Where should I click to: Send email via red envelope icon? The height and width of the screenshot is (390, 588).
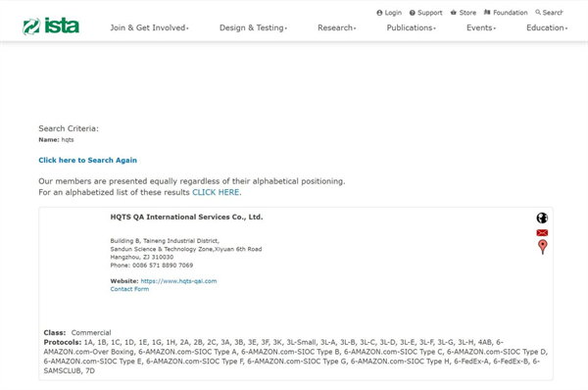[542, 233]
